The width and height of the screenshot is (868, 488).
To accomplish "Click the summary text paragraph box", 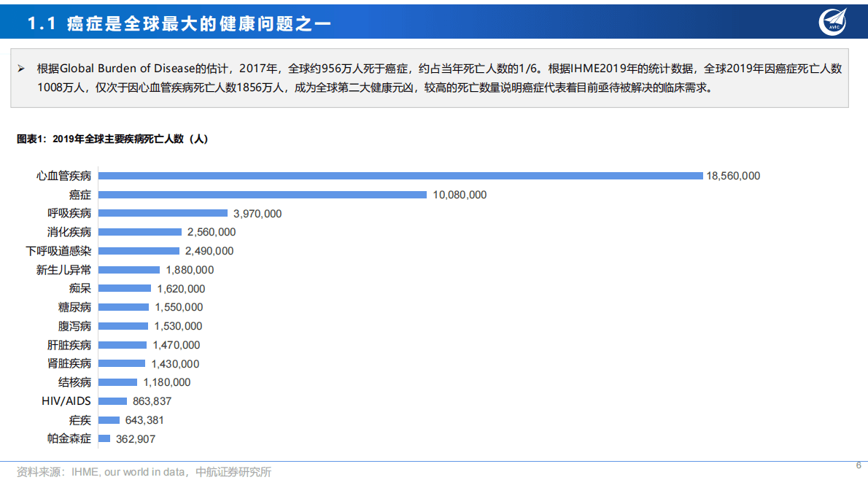I will [429, 78].
